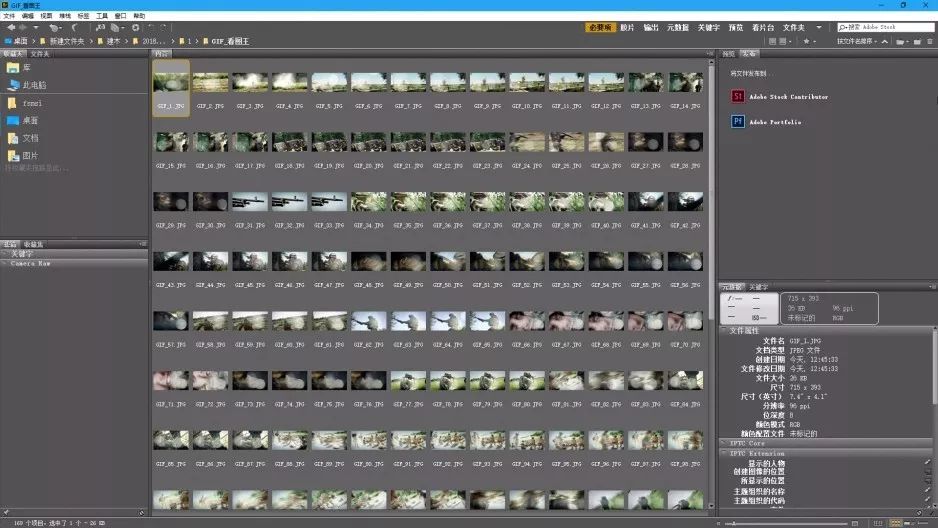Viewport: 938px width, 528px height.
Task: Go back with the left arrow icon
Action: [11, 28]
